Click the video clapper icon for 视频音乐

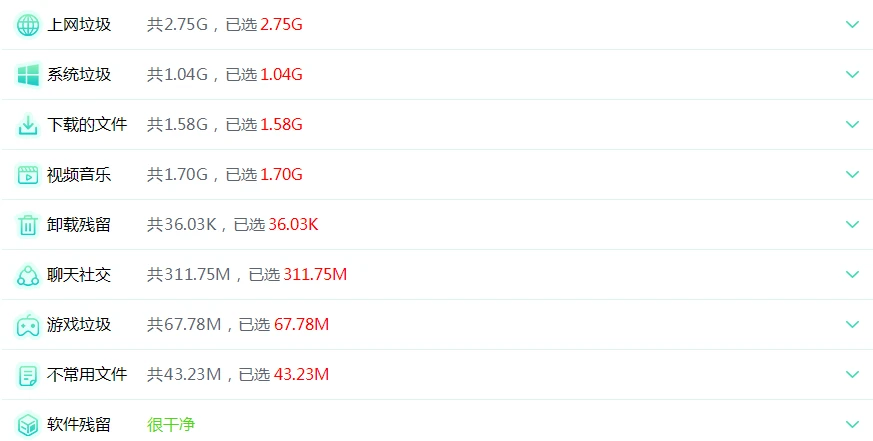pos(28,175)
